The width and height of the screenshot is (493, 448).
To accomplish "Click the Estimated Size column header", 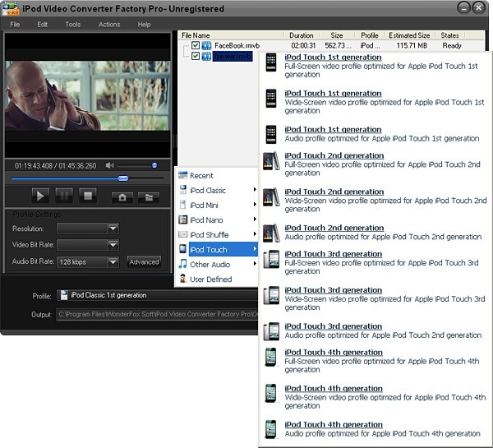I will click(409, 35).
